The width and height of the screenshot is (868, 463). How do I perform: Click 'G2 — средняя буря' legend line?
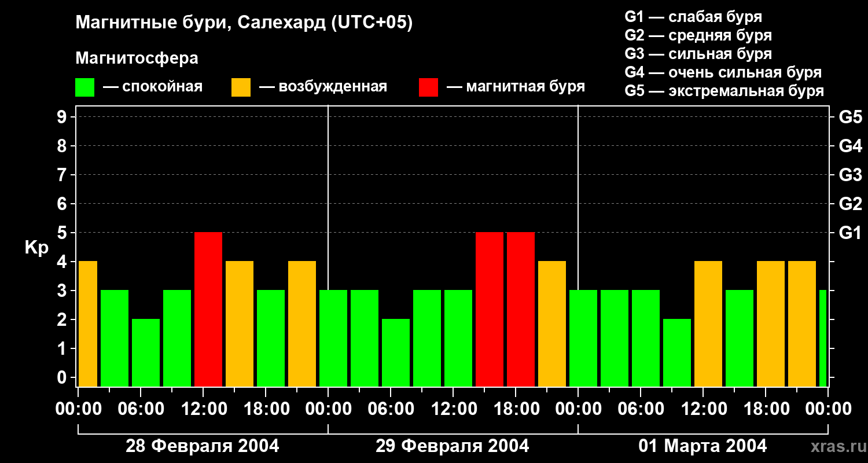[698, 35]
